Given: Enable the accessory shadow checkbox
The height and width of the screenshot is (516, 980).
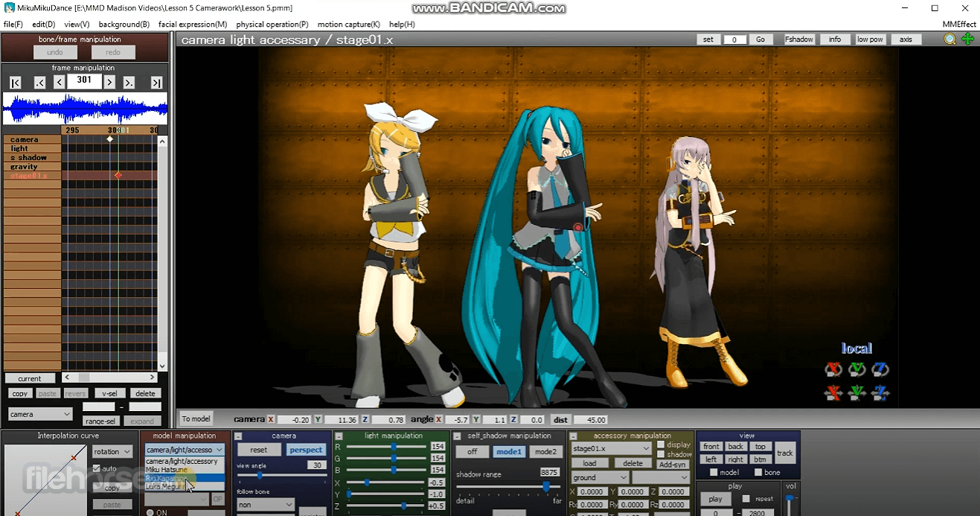Looking at the screenshot, I should [661, 454].
